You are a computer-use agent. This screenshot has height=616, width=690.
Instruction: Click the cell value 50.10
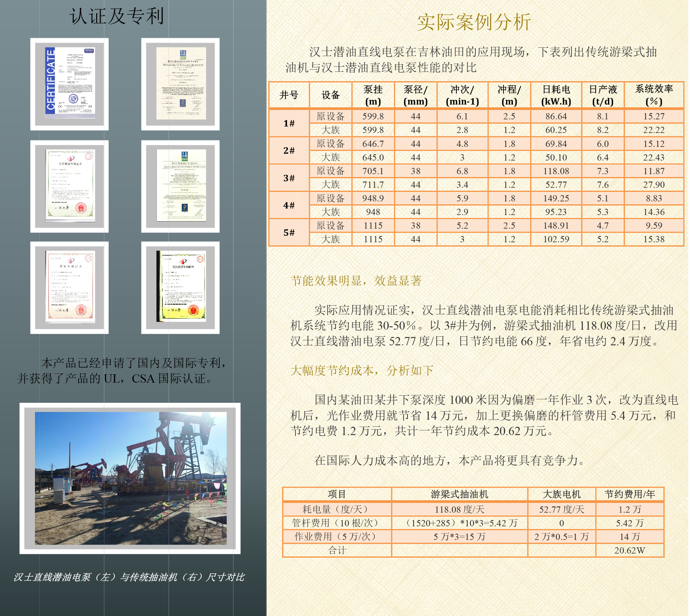coord(556,157)
